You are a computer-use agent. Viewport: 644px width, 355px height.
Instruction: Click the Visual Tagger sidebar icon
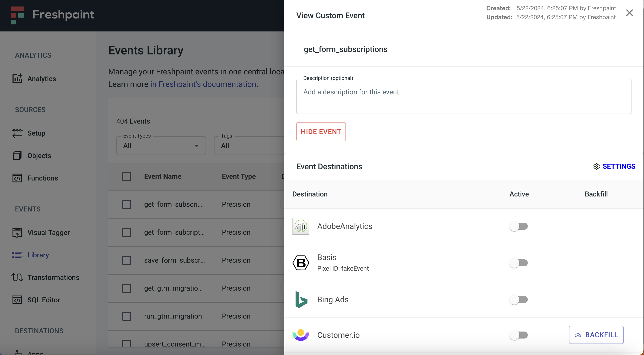point(17,233)
